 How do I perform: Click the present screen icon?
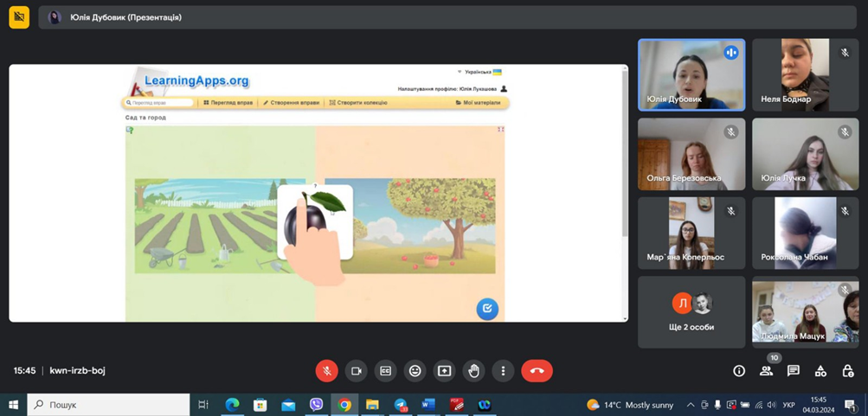tap(444, 371)
